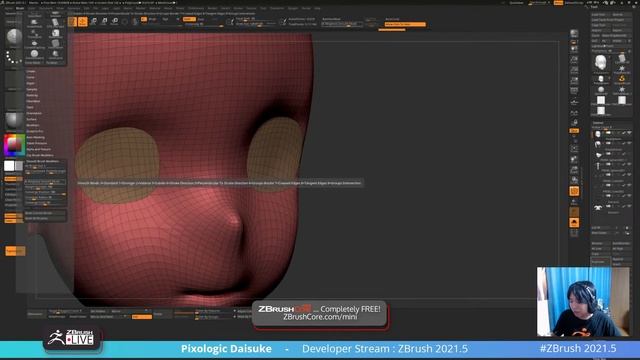Open the Transform menu
The height and width of the screenshot is (360, 640).
click(277, 8)
